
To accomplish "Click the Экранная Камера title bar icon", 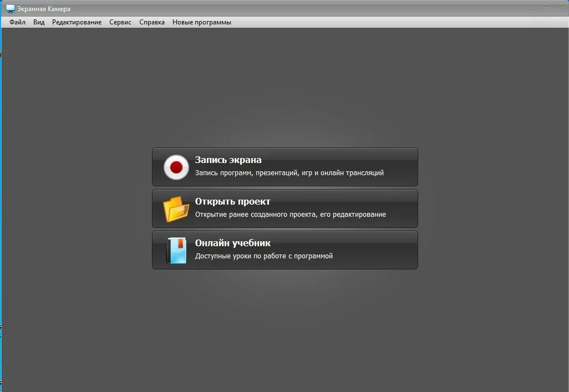I will (x=11, y=9).
